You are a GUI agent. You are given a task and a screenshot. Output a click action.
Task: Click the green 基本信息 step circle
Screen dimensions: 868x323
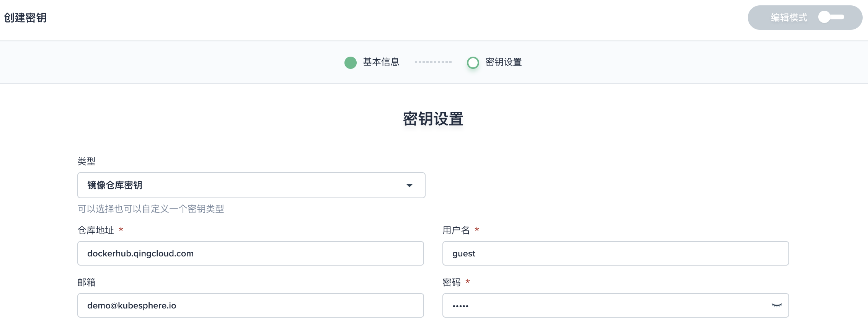point(350,62)
